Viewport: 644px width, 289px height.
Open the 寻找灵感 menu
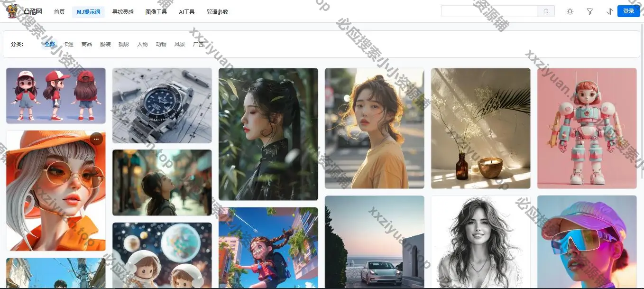[x=123, y=12]
